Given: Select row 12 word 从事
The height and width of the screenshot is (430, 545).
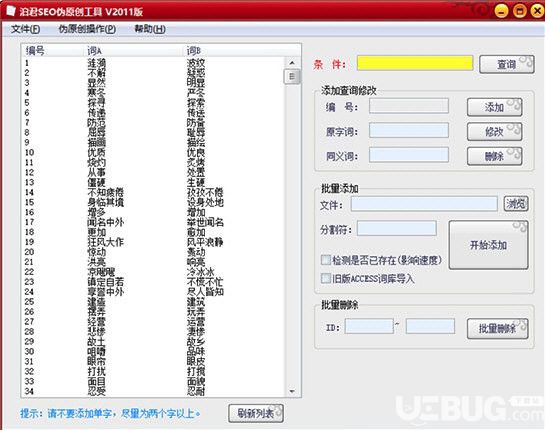Looking at the screenshot, I should (x=96, y=172).
